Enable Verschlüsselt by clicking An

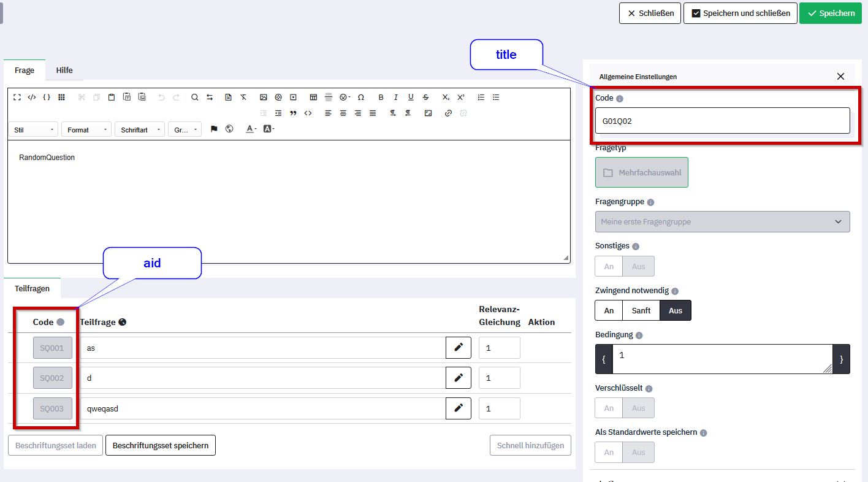(609, 408)
